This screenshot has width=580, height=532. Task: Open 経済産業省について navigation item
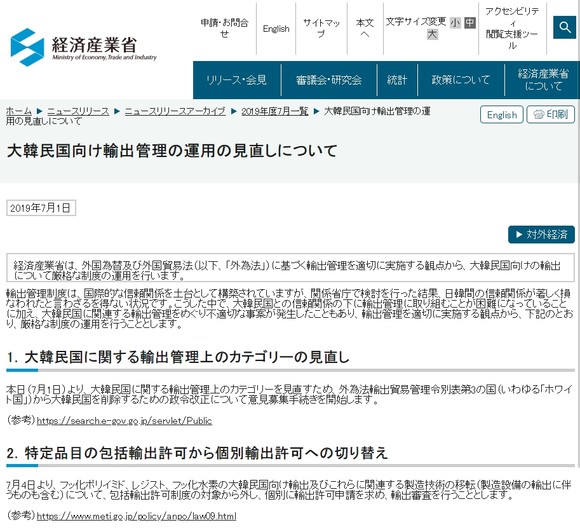543,80
